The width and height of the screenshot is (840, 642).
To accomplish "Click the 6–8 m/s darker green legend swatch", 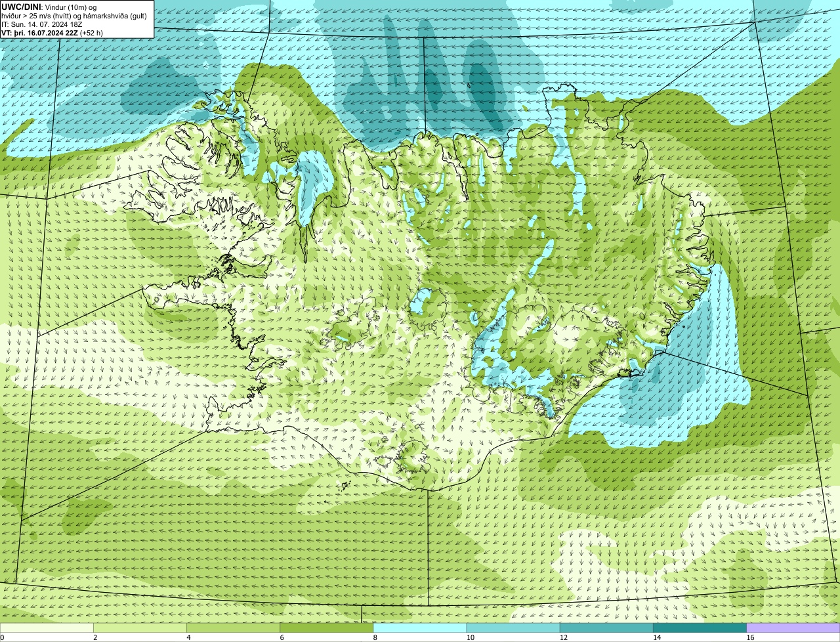I will point(327,628).
